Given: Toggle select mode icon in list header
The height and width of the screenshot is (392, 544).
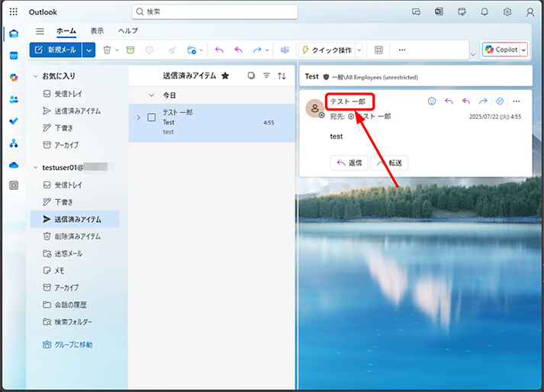Looking at the screenshot, I should 251,76.
